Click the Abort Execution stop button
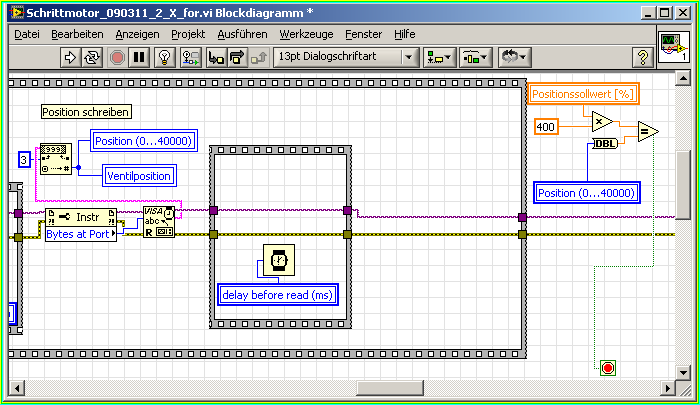 [117, 57]
